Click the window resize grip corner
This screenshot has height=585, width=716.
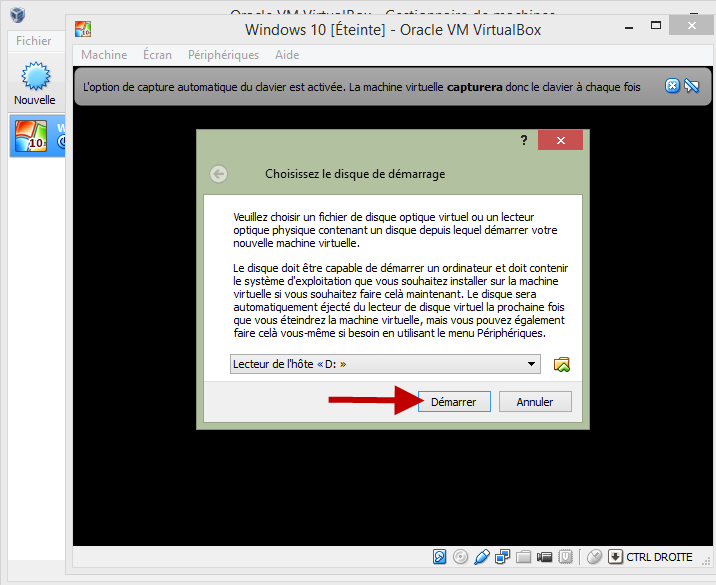pos(707,563)
